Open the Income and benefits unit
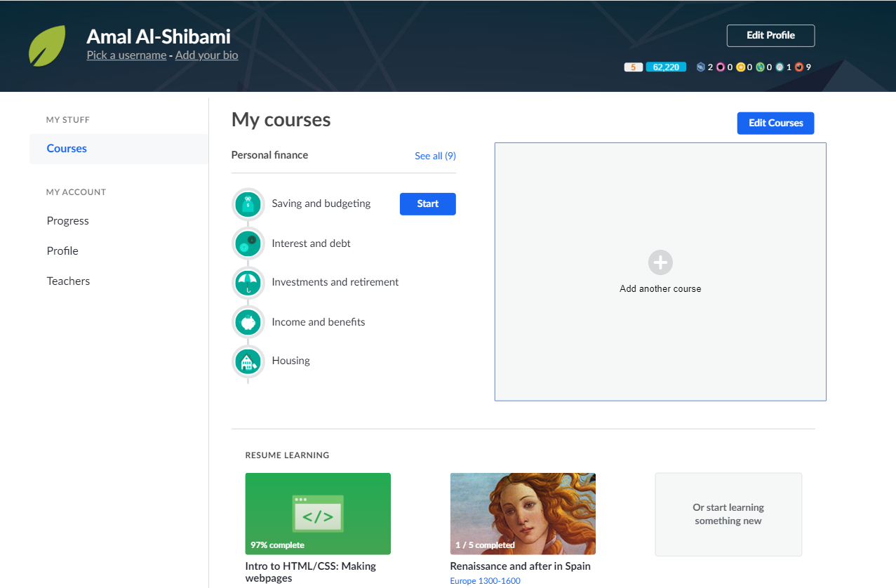The height and width of the screenshot is (588, 896). [319, 322]
